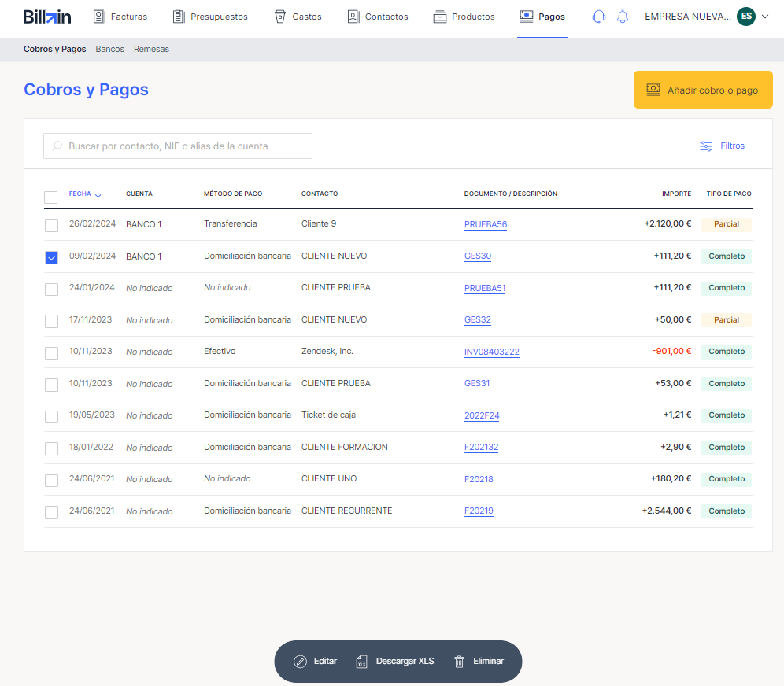Open document link GES31

click(477, 383)
